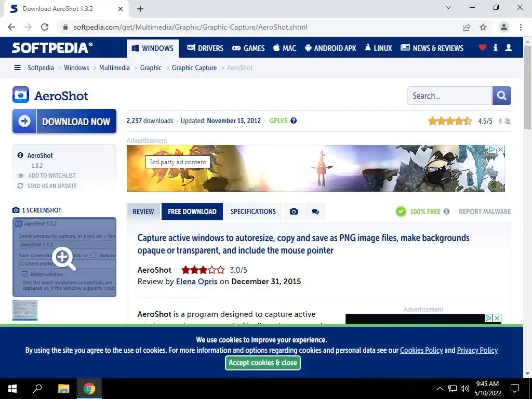Open the Elena Opris author link
The image size is (532, 399).
tap(196, 282)
